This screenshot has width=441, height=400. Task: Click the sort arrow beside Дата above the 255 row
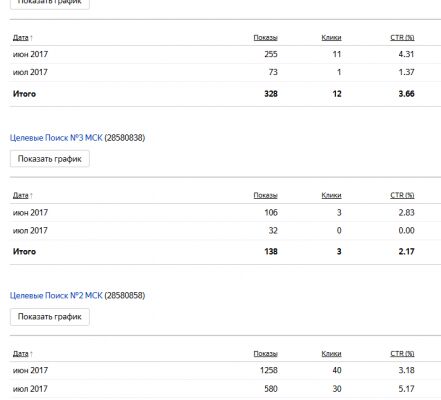click(31, 38)
